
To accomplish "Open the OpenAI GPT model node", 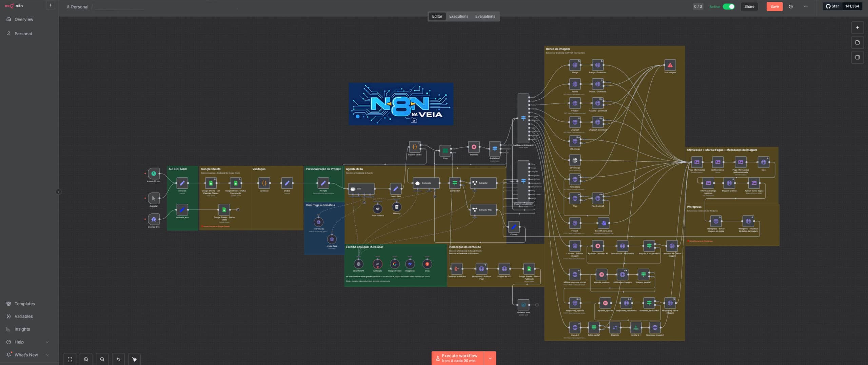I will click(358, 264).
